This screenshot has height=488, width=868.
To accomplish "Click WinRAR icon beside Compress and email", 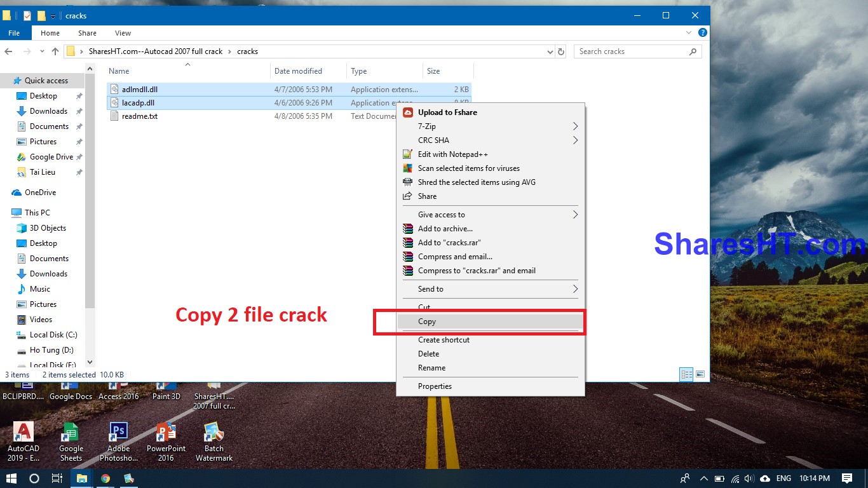I will click(x=408, y=257).
